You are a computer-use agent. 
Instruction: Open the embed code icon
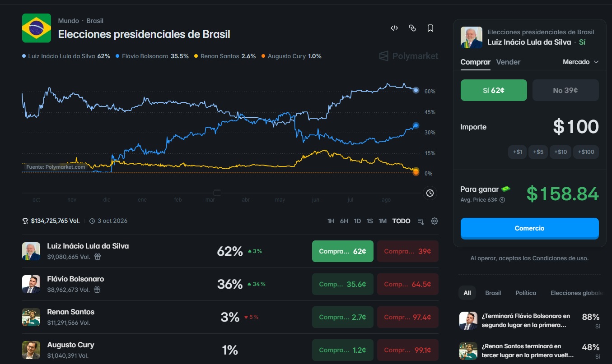pos(394,28)
